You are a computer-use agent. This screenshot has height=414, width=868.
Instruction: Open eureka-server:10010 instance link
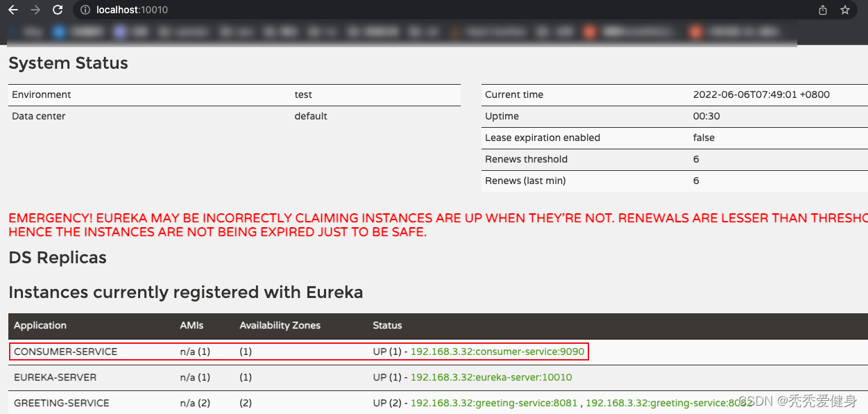tap(491, 377)
